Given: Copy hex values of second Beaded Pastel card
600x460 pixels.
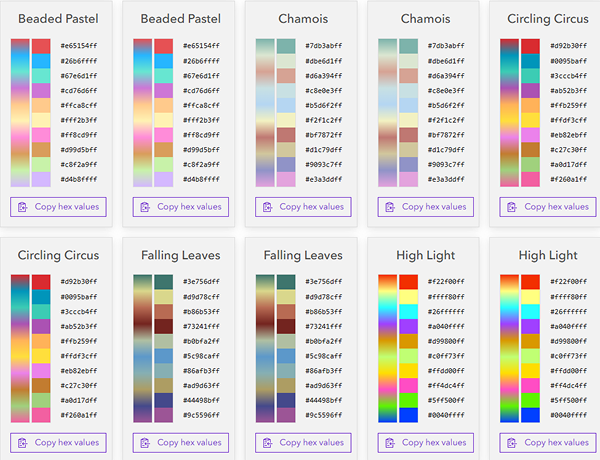Looking at the screenshot, I should [181, 207].
